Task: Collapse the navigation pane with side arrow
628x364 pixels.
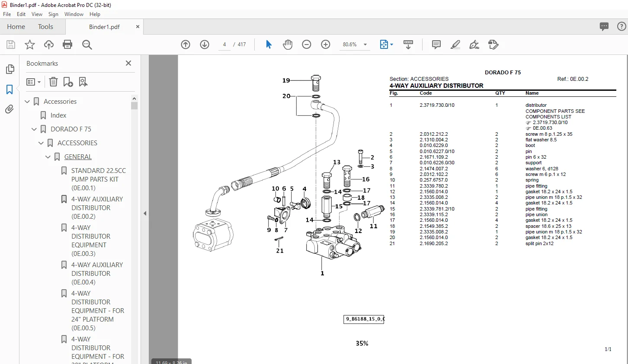Action: (145, 213)
